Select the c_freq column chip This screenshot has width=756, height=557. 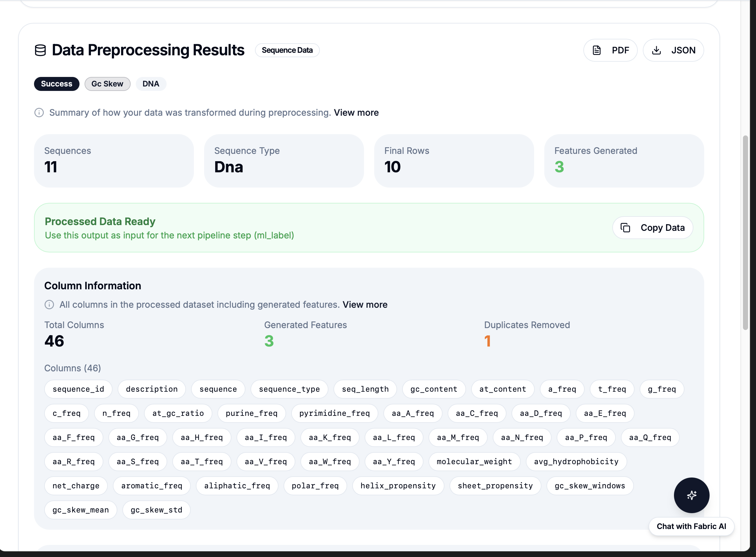[66, 413]
